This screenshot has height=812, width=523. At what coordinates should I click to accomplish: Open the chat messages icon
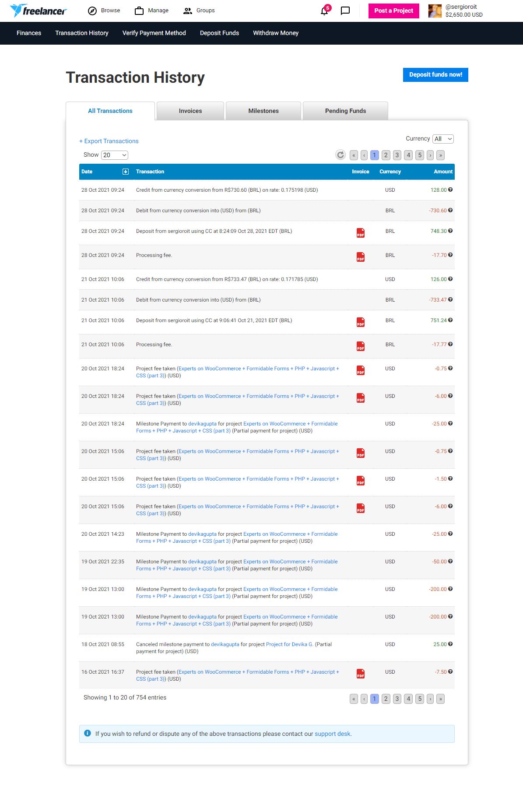(345, 11)
